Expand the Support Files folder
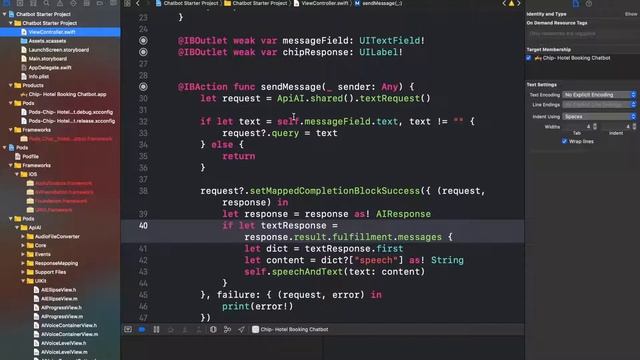The height and width of the screenshot is (360, 640). pos(23,272)
